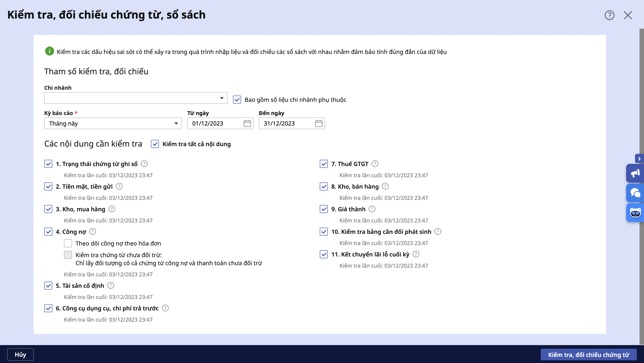Collapse the side widget panel arrow
The height and width of the screenshot is (363, 644).
pyautogui.click(x=639, y=159)
